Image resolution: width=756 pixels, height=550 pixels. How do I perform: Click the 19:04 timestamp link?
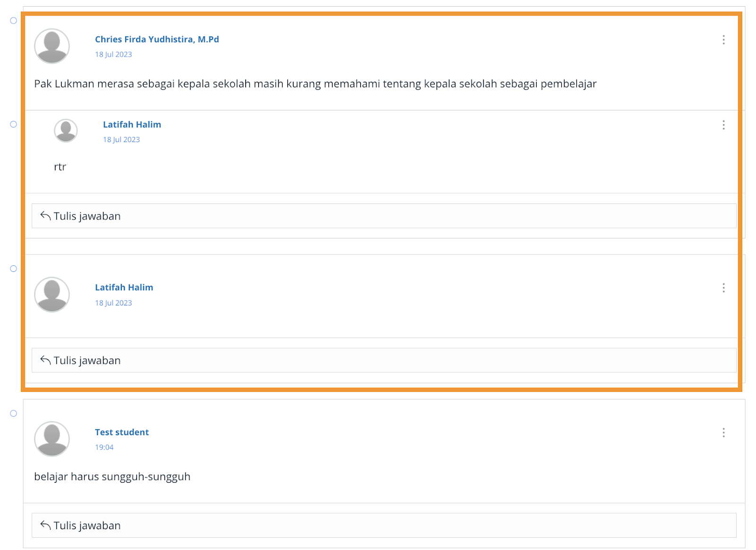coord(104,447)
